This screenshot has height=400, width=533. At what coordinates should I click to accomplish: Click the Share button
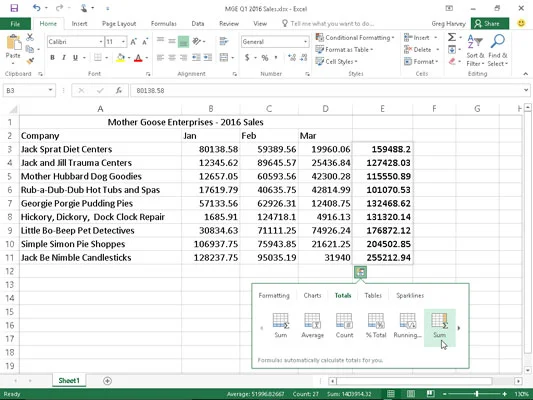489,24
